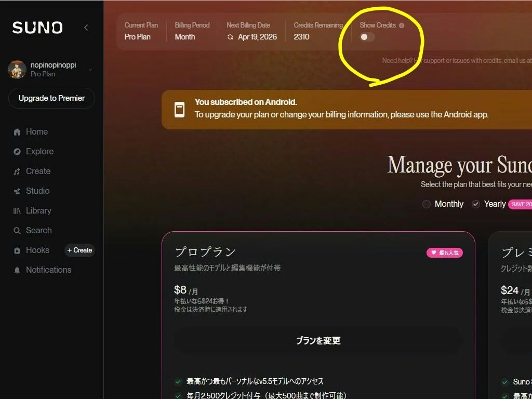Click the Manage your Suno heading
The height and width of the screenshot is (399, 532).
tap(459, 165)
